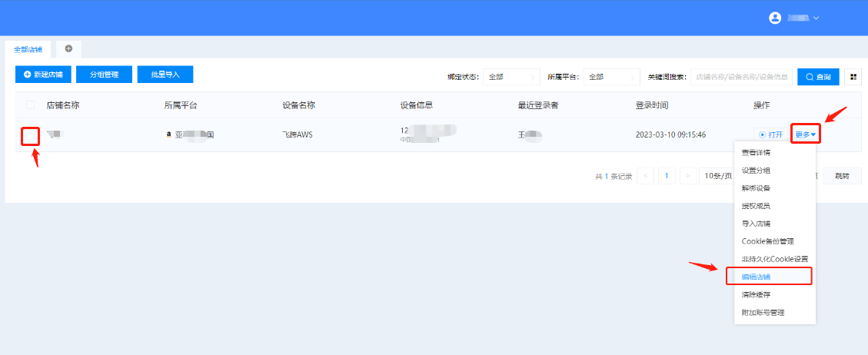Open the 更多 actions dropdown
The width and height of the screenshot is (868, 355).
[x=805, y=134]
